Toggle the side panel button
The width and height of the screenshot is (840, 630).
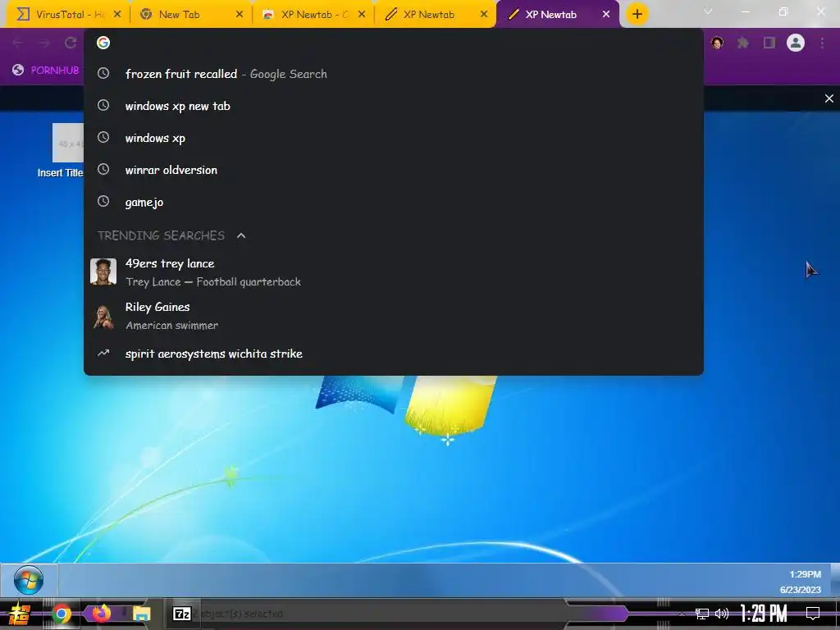(769, 43)
